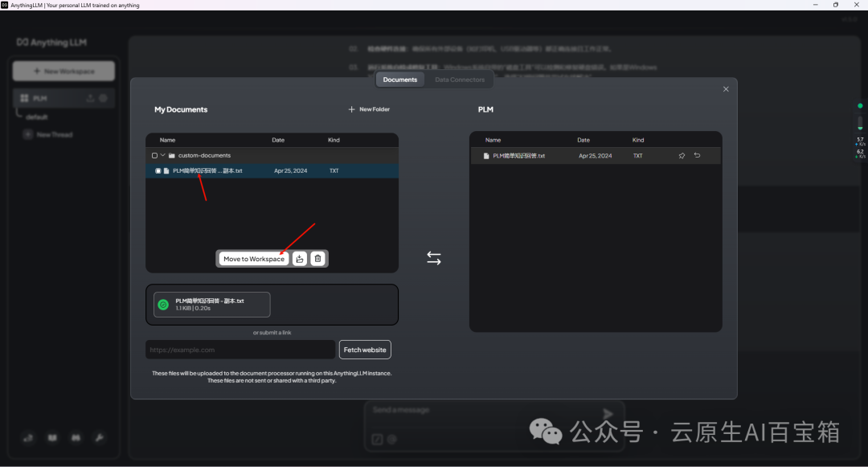The width and height of the screenshot is (868, 467).
Task: Click the file name PLM简单知识回答.txt in the PLM pane
Action: pos(518,156)
